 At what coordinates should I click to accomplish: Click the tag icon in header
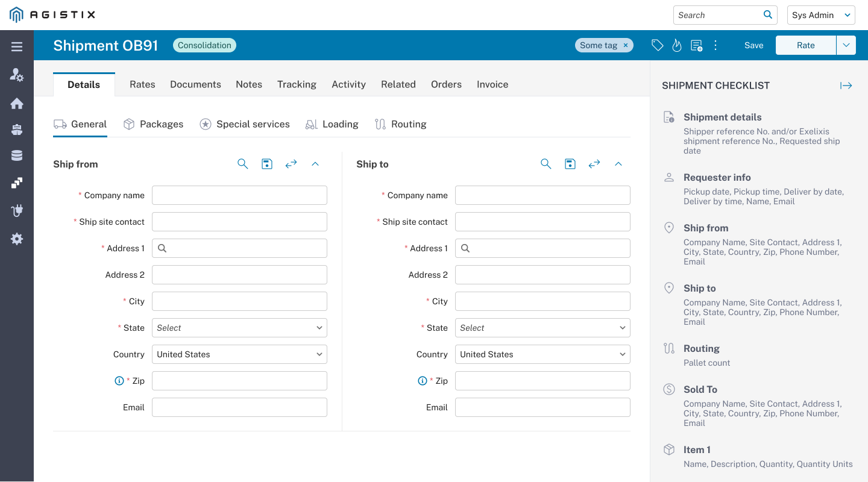click(658, 45)
